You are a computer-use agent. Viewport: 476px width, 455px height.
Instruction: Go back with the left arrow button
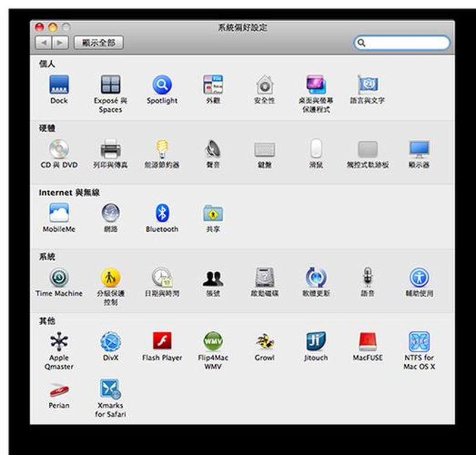click(x=43, y=42)
